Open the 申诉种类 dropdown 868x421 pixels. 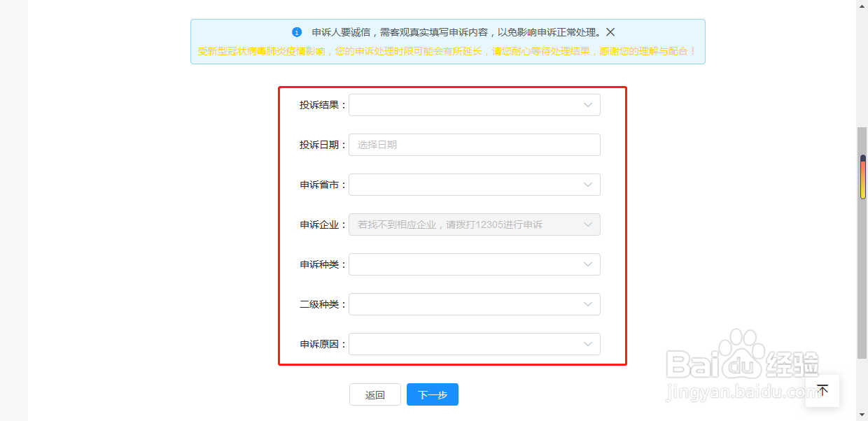point(475,264)
